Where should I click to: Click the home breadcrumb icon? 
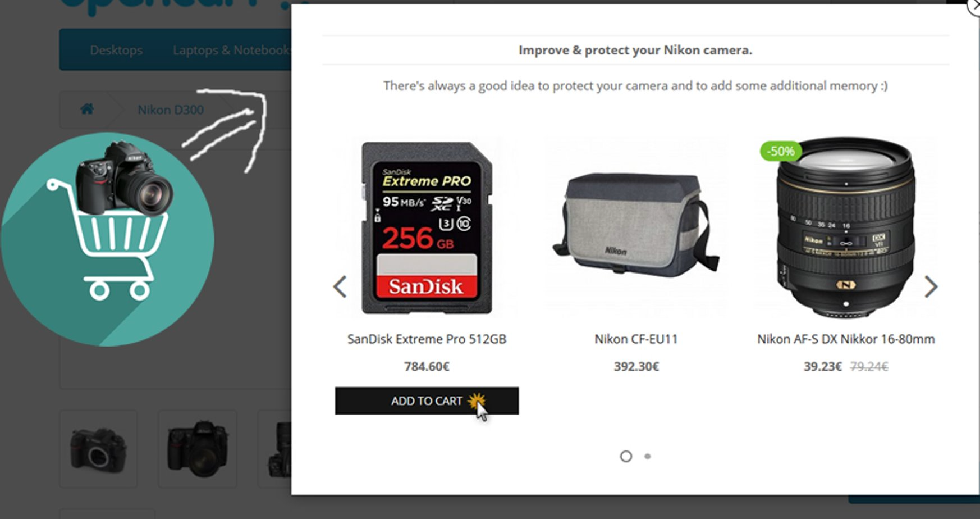87,109
